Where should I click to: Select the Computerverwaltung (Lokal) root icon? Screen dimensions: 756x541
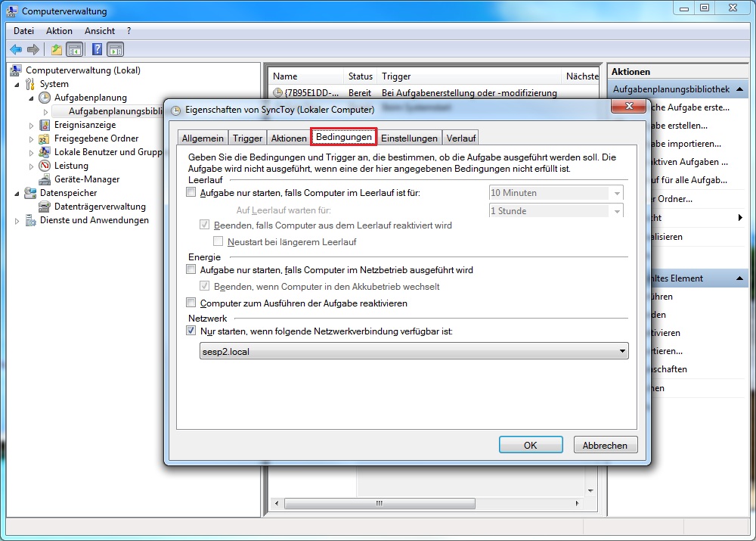(x=16, y=70)
